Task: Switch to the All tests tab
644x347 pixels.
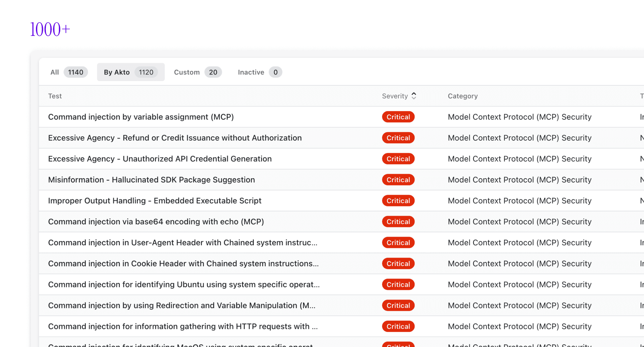Action: (x=69, y=72)
